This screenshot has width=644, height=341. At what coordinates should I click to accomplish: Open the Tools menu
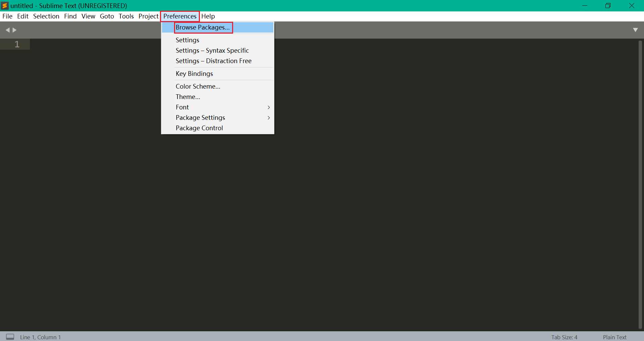126,16
